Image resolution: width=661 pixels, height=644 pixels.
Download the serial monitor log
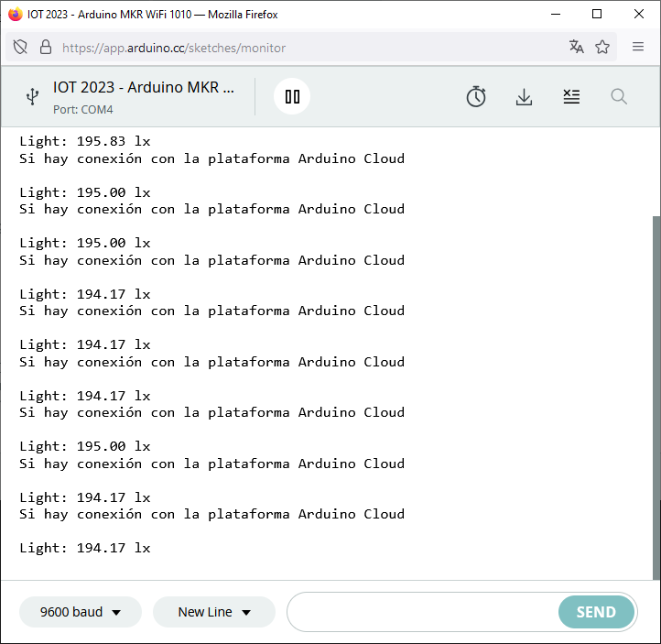pyautogui.click(x=524, y=97)
